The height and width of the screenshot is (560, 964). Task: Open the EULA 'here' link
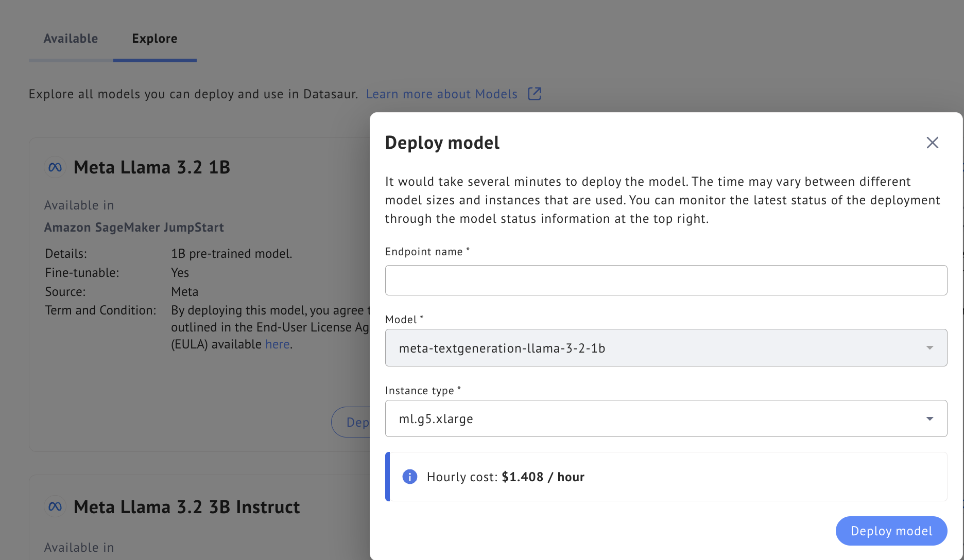[x=277, y=344]
